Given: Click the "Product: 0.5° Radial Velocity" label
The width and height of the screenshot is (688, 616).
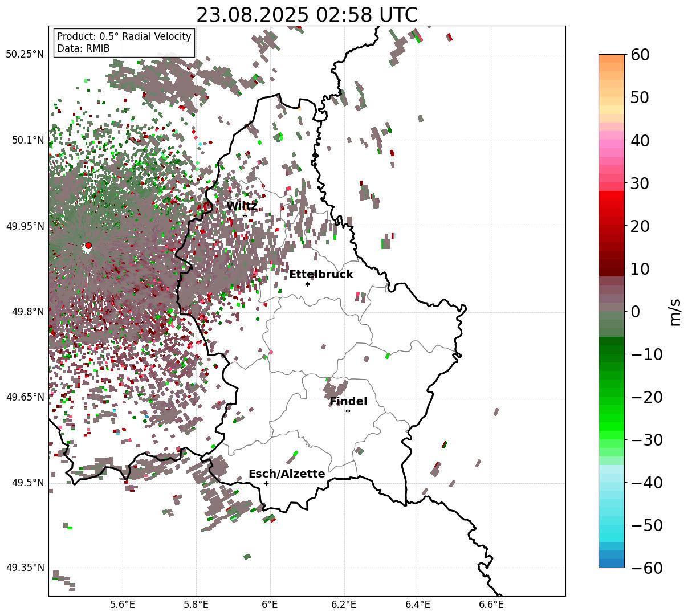Looking at the screenshot, I should click(x=124, y=36).
